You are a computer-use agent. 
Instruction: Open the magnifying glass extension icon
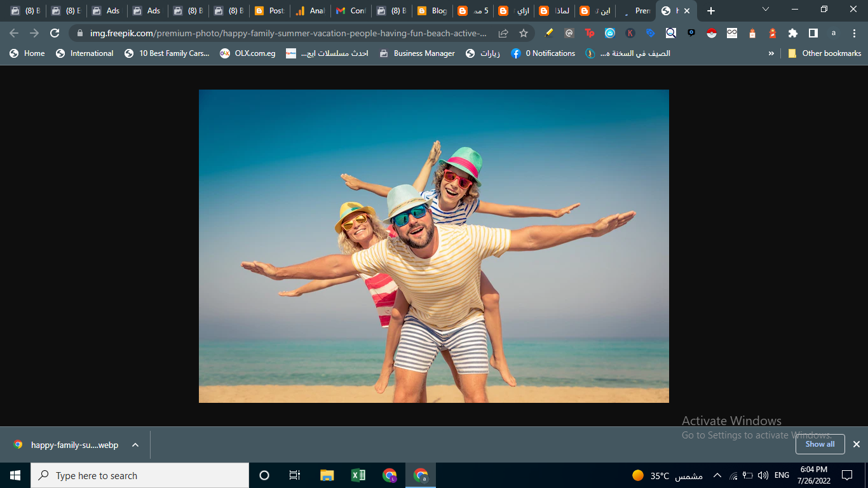[x=670, y=33]
